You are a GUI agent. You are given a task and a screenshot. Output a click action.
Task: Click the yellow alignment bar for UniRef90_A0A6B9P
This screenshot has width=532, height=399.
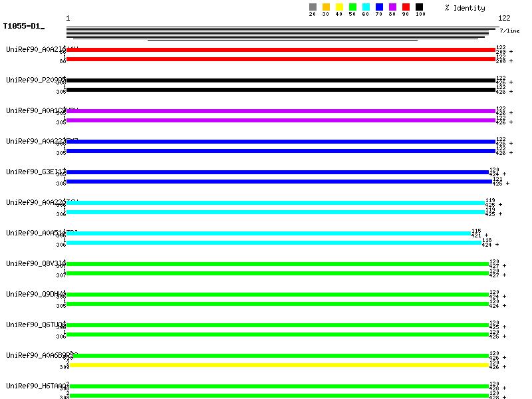279,365
